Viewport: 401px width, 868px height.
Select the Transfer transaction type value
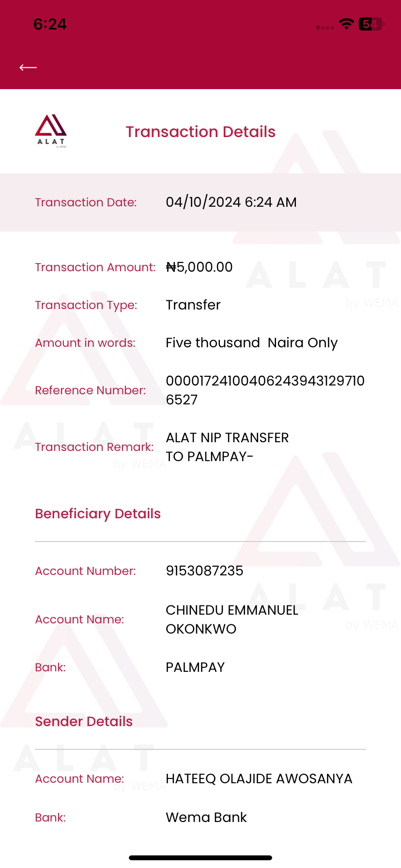[193, 305]
